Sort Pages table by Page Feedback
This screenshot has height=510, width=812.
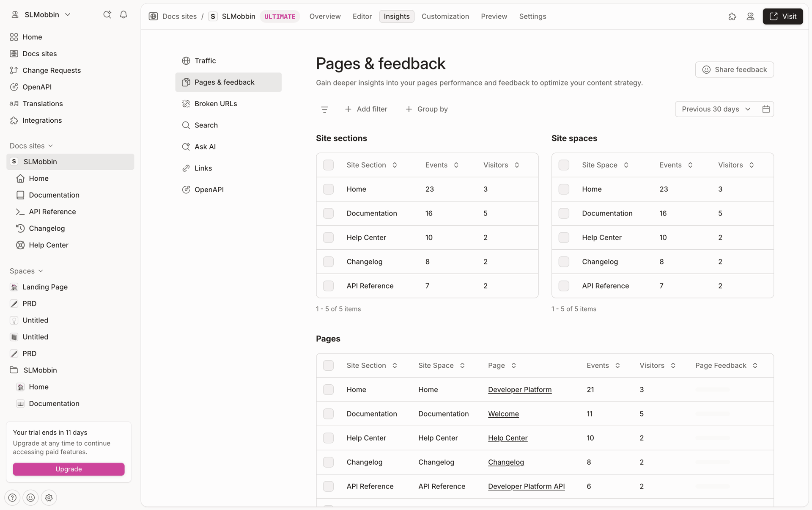pyautogui.click(x=726, y=365)
